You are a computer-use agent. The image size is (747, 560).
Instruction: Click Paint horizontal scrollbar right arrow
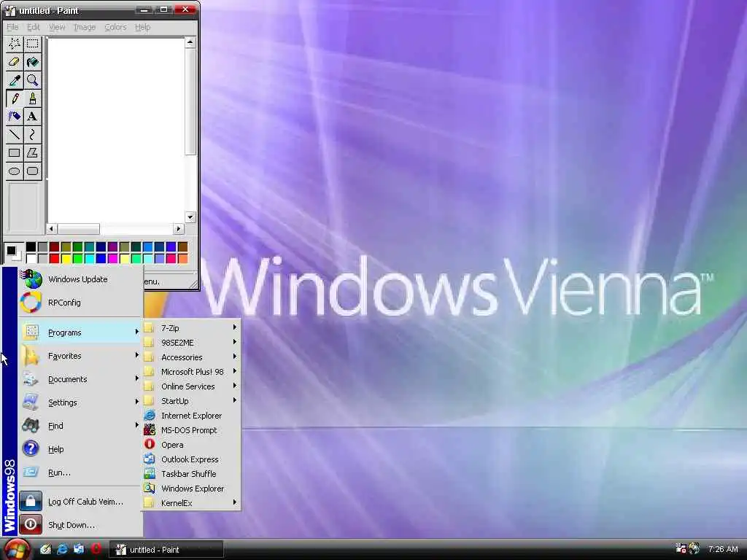[179, 228]
